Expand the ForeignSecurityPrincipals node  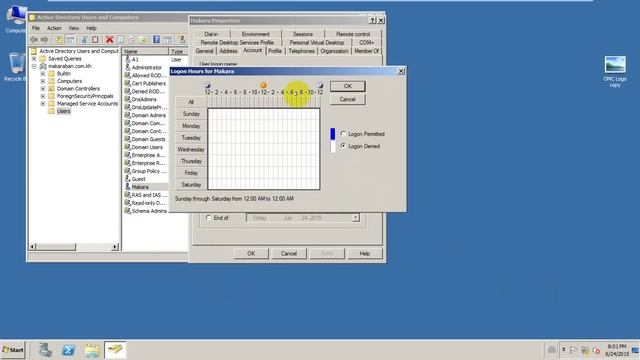pyautogui.click(x=43, y=96)
